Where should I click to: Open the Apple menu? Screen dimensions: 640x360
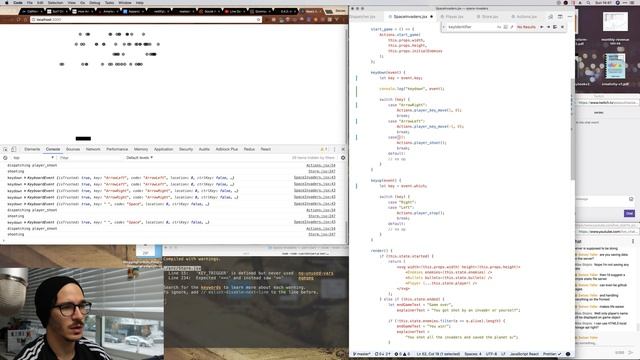point(7,2)
